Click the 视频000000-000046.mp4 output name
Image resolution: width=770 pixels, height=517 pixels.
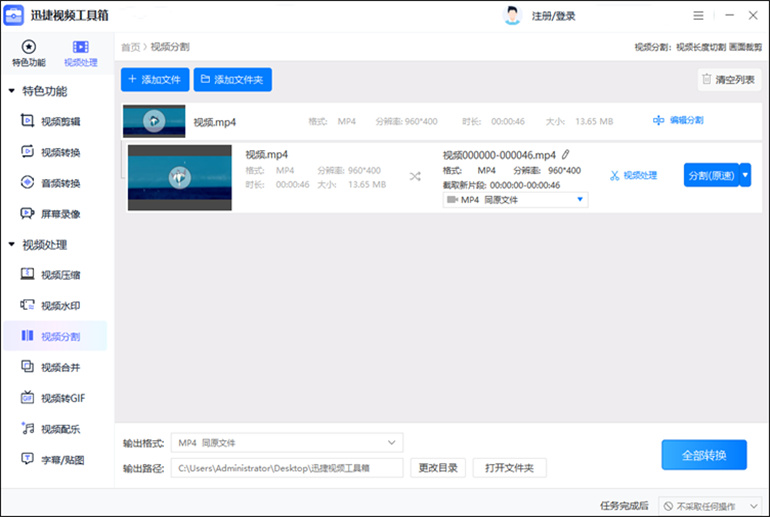(499, 155)
